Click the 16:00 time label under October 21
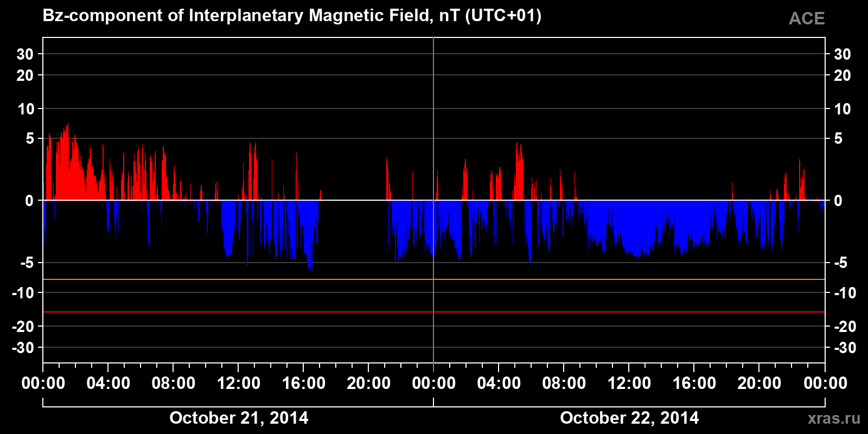The height and width of the screenshot is (434, 868). (304, 383)
